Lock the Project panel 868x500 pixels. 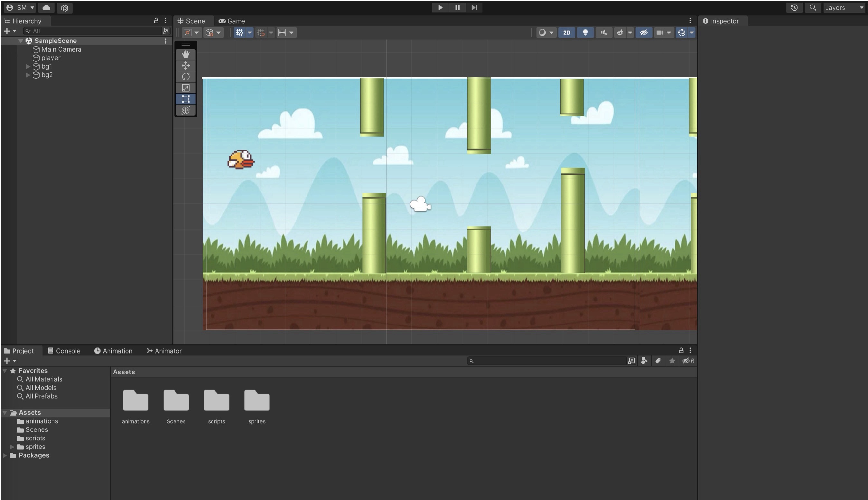[681, 350]
